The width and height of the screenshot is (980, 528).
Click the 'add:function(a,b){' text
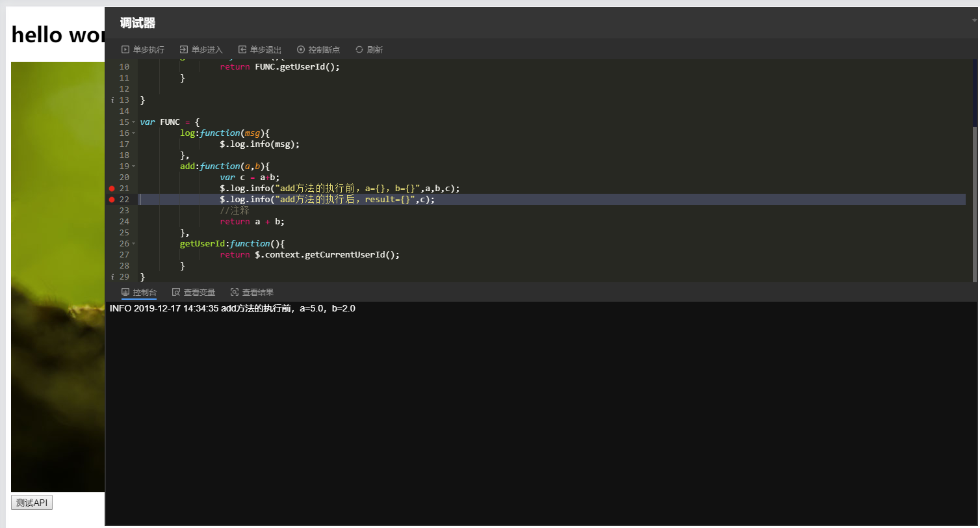click(x=225, y=166)
